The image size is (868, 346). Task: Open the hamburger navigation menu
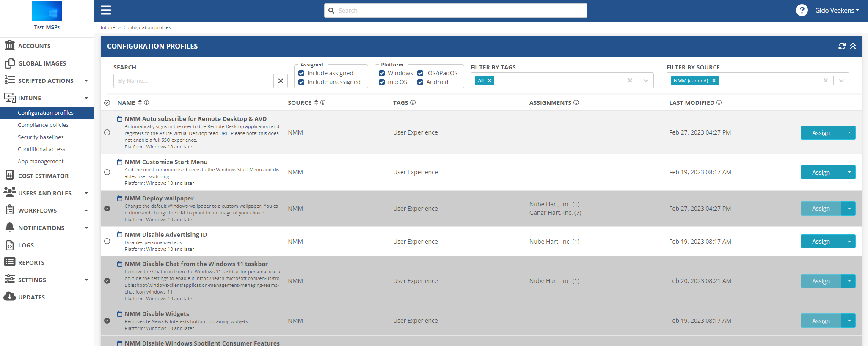(x=106, y=10)
